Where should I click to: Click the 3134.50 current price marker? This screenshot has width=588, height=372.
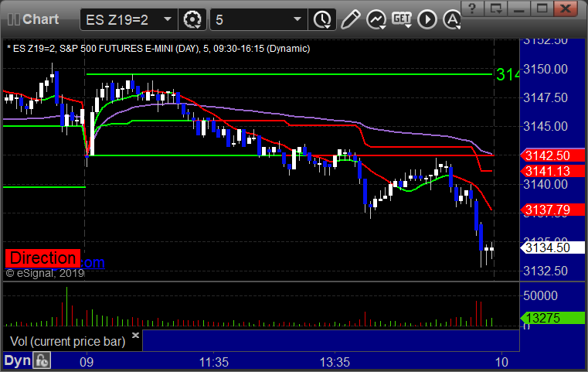(552, 247)
